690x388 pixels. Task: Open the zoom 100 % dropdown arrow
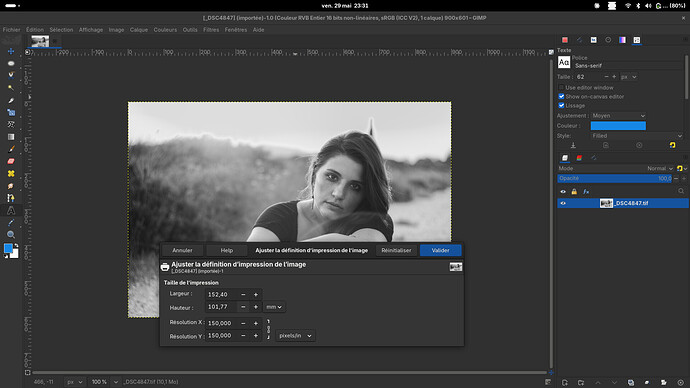point(116,382)
